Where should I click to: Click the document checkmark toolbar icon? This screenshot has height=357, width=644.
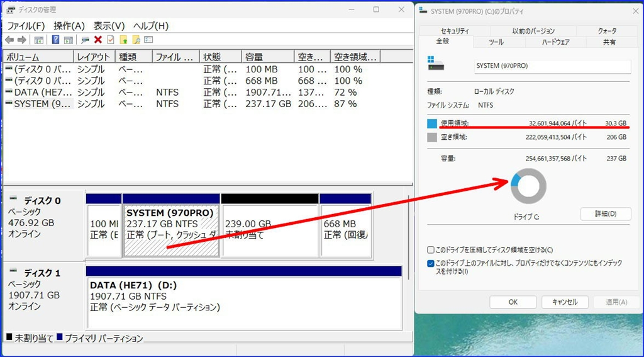[x=111, y=40]
